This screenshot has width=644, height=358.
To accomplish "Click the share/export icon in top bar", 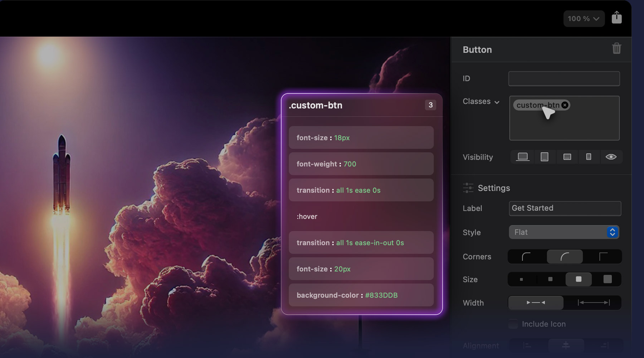I will (617, 18).
